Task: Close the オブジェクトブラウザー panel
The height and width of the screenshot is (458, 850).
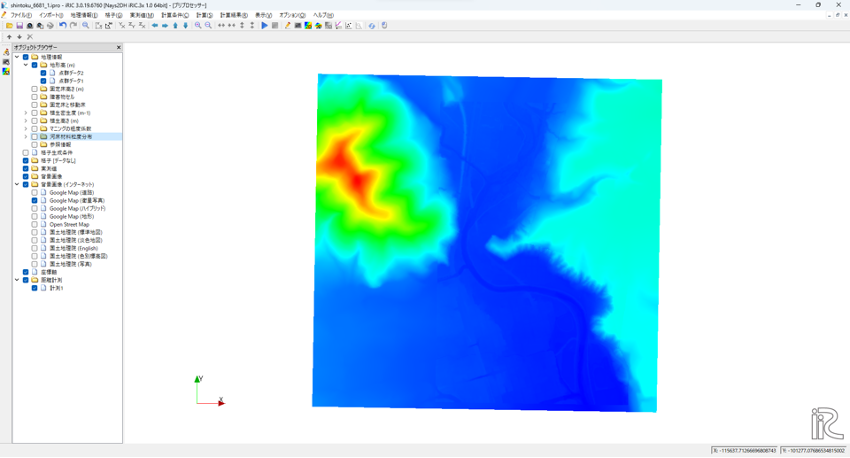Action: [119, 48]
